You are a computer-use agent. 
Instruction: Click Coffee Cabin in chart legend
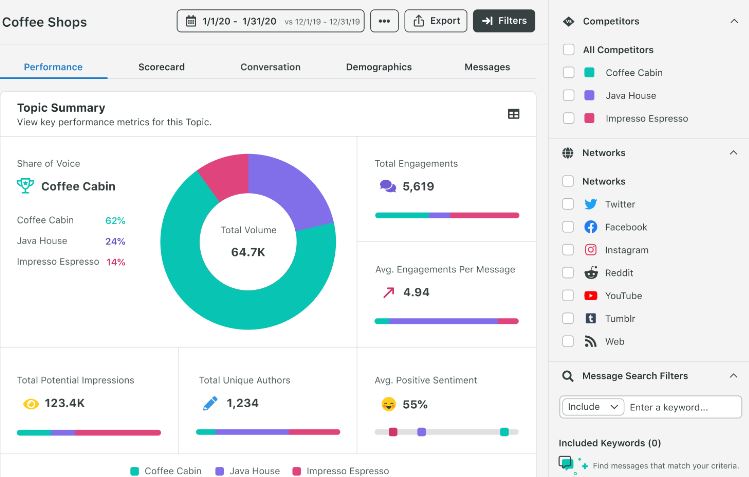point(166,471)
